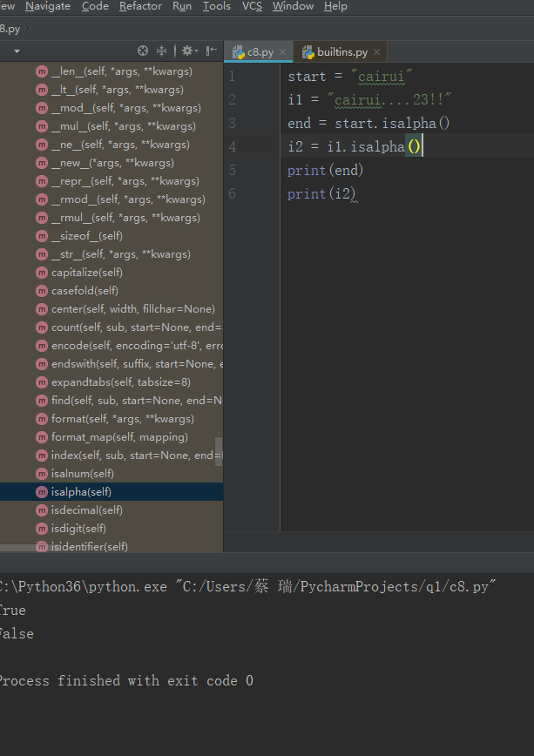Image resolution: width=534 pixels, height=756 pixels.
Task: Select __mul__(self, *args, **kwargs) entry
Action: click(124, 126)
